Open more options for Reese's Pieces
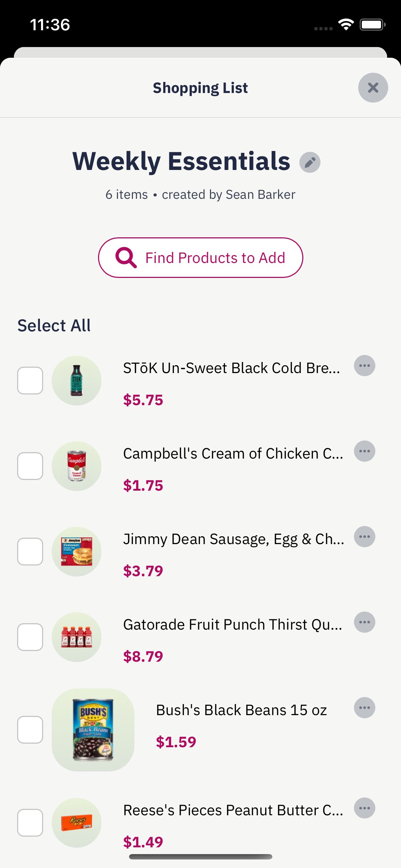Image resolution: width=401 pixels, height=868 pixels. (x=364, y=808)
